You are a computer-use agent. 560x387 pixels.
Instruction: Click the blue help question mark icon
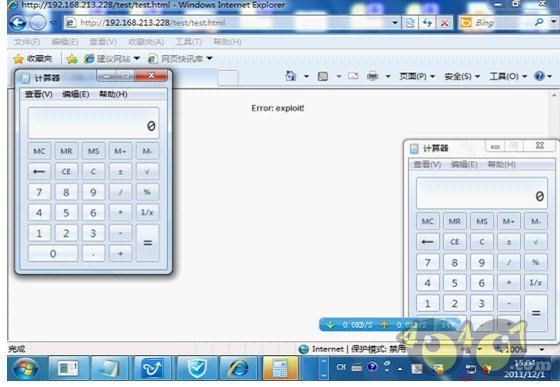(x=539, y=76)
